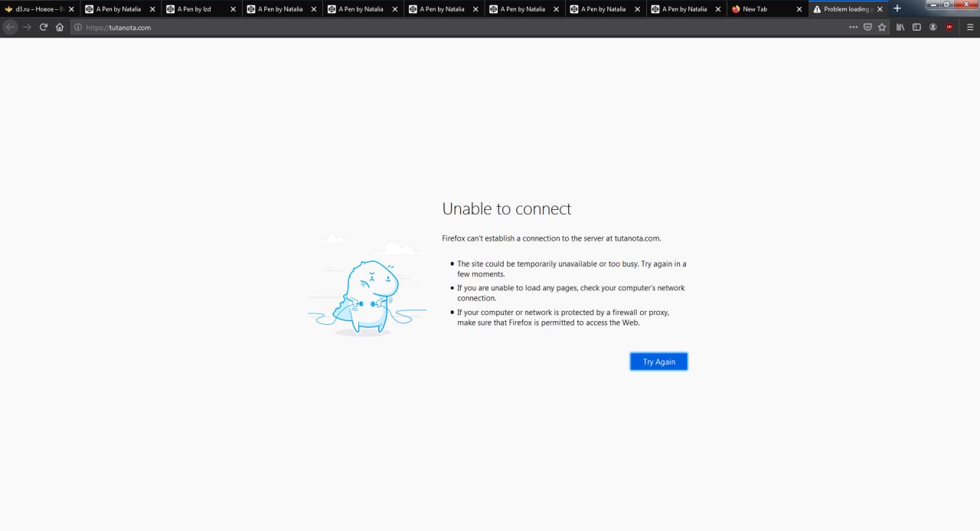980x531 pixels.
Task: Open the Firefox Account menu
Action: point(933,27)
